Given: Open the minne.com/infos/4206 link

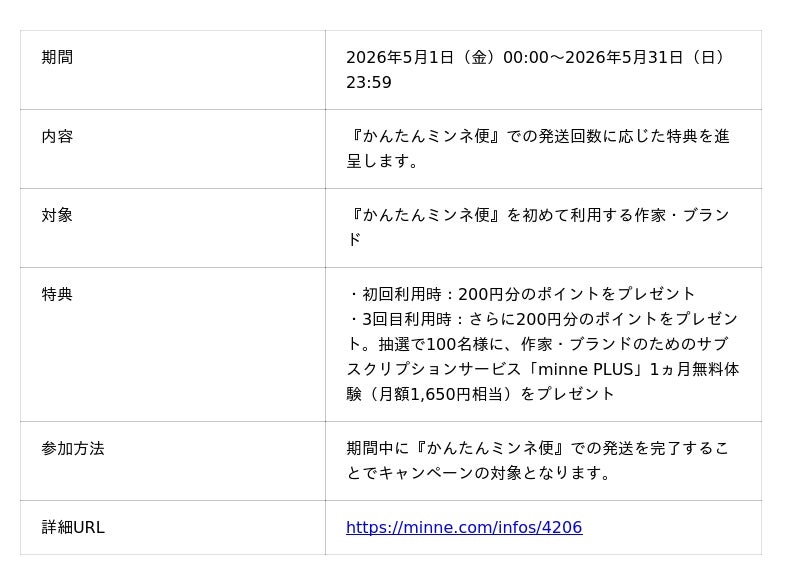Looking at the screenshot, I should tap(464, 527).
